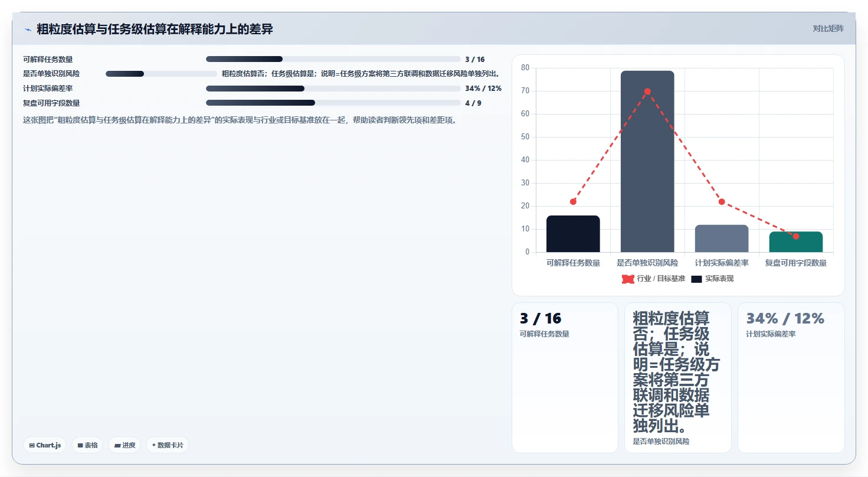Open the 粗粒度估算否 risk data card
The image size is (868, 477).
[x=678, y=378]
